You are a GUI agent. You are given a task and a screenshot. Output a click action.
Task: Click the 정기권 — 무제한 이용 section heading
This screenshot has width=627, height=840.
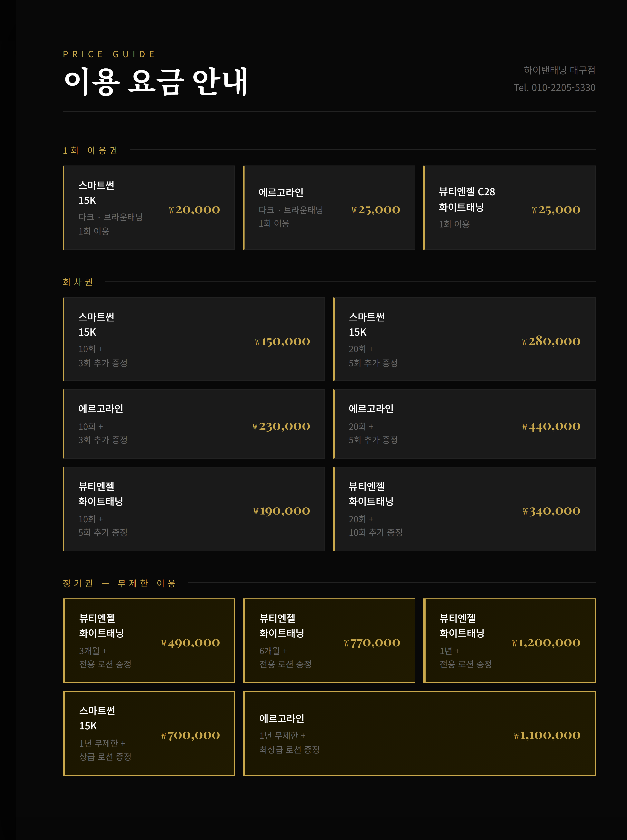(x=119, y=583)
